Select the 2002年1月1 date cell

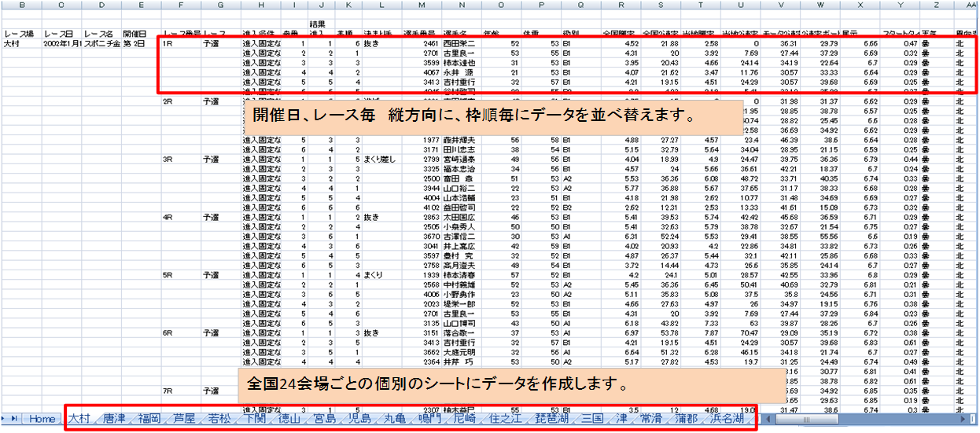tap(61, 44)
